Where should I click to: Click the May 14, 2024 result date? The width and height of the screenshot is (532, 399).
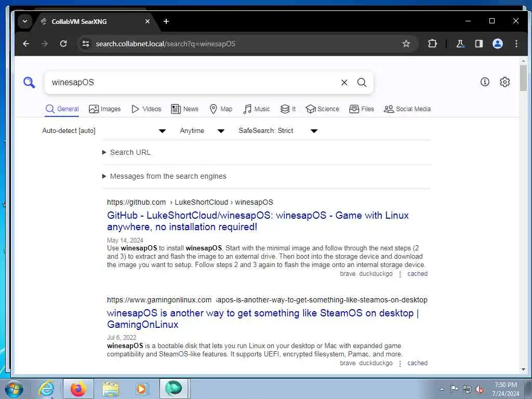tap(125, 240)
